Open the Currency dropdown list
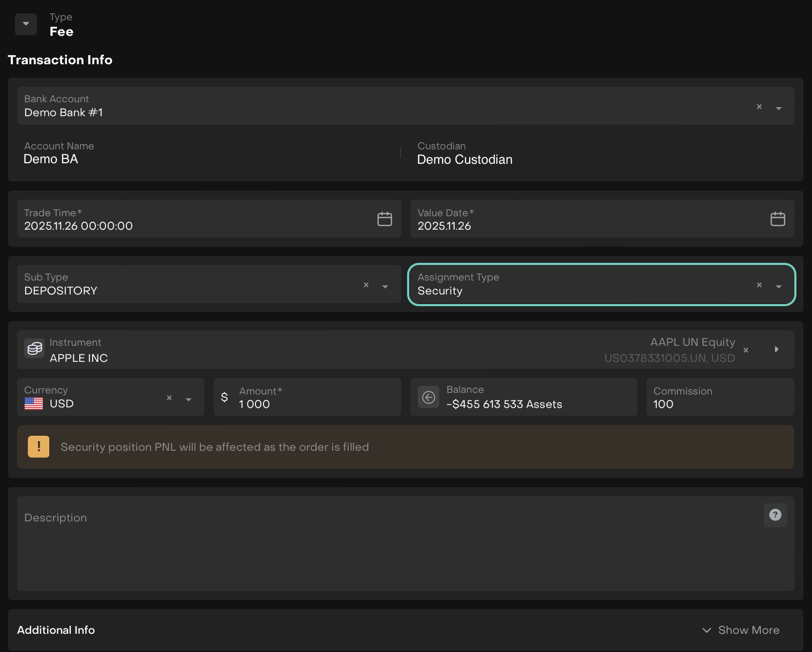The image size is (812, 652). click(x=189, y=399)
